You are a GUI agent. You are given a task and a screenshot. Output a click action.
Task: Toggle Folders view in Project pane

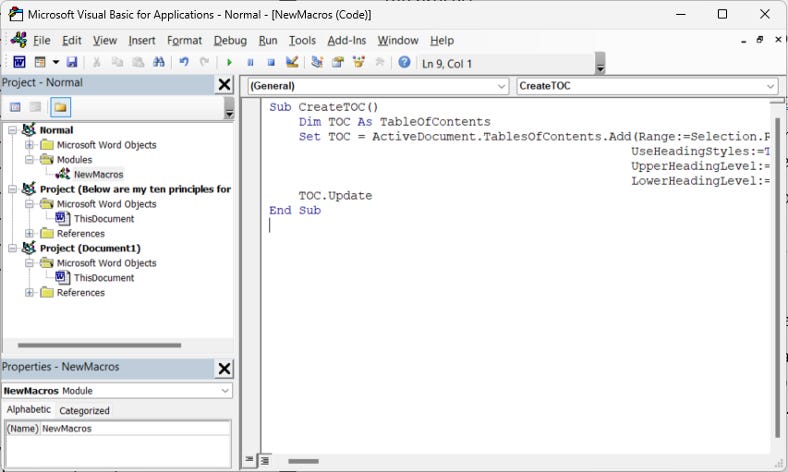coord(60,107)
